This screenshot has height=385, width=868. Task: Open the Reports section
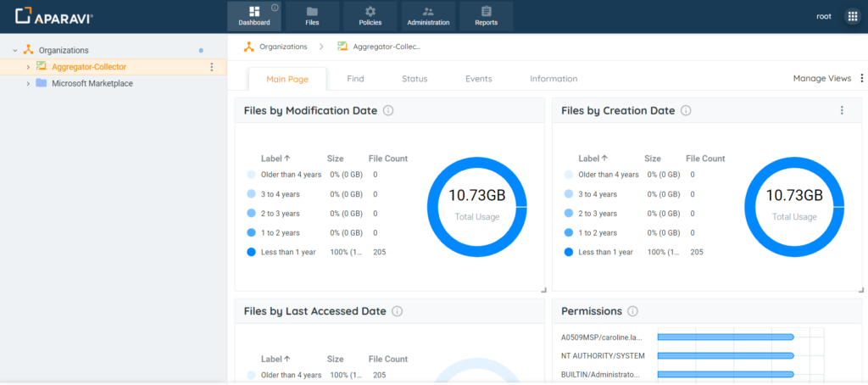(x=486, y=16)
